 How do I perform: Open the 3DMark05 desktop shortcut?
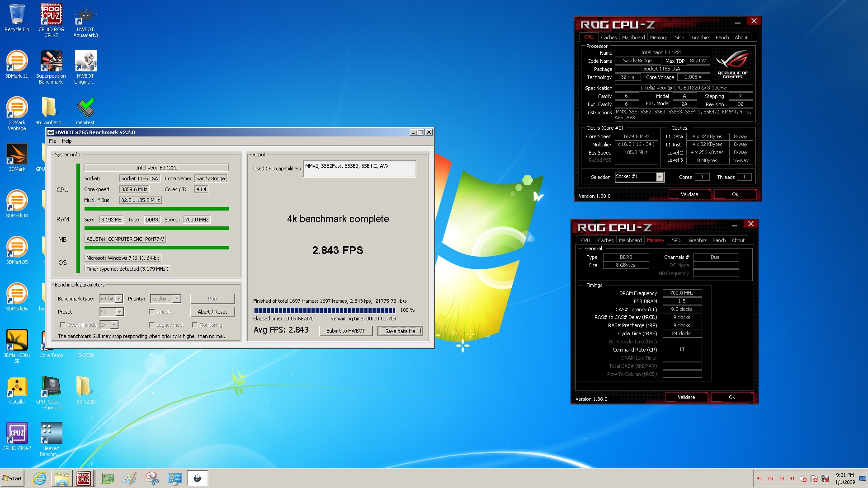point(17,251)
